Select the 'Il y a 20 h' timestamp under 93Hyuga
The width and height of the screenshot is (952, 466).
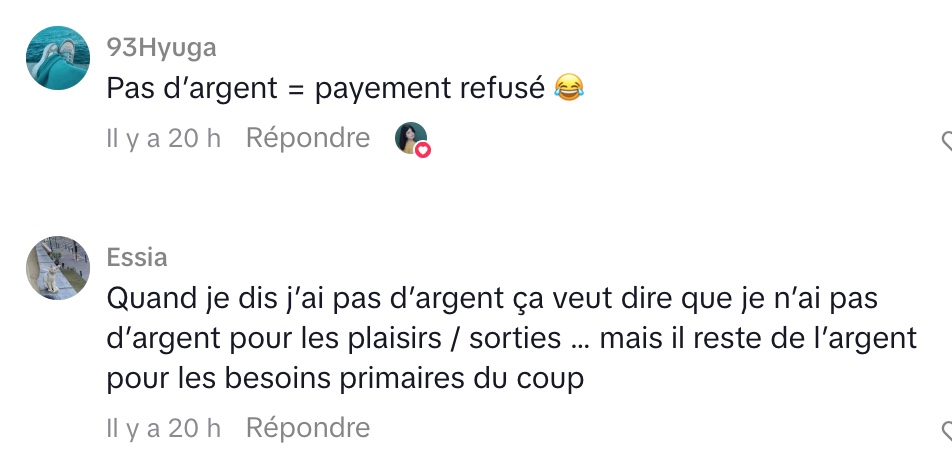(163, 138)
